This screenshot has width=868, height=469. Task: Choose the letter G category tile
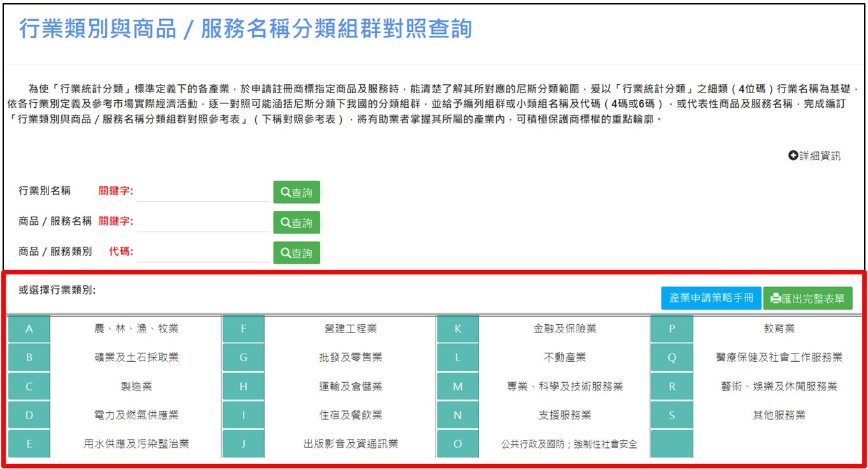pyautogui.click(x=244, y=358)
